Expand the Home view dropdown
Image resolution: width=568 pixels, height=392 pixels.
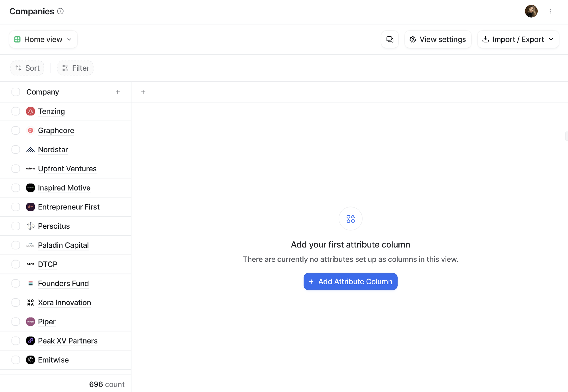point(43,39)
